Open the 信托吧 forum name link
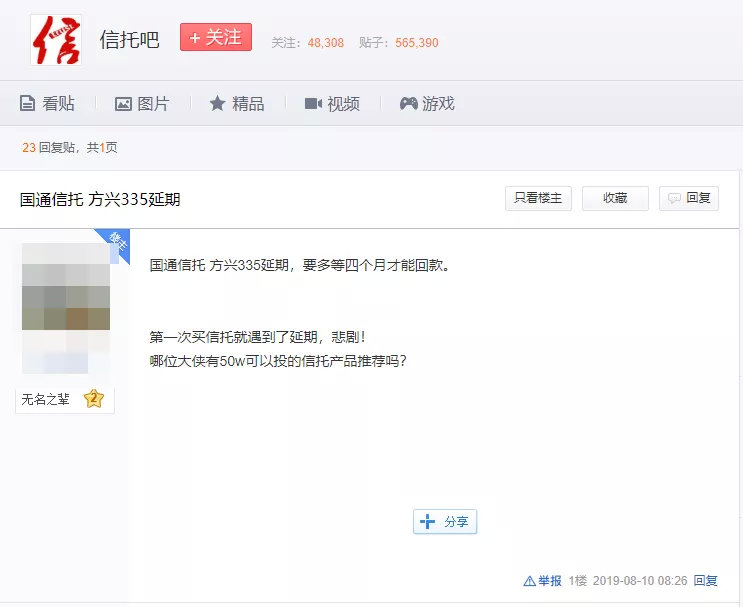Image resolution: width=743 pixels, height=607 pixels. [129, 40]
